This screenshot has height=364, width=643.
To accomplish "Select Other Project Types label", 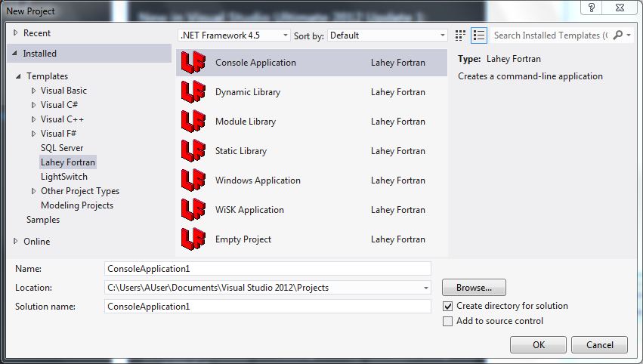I will (80, 191).
